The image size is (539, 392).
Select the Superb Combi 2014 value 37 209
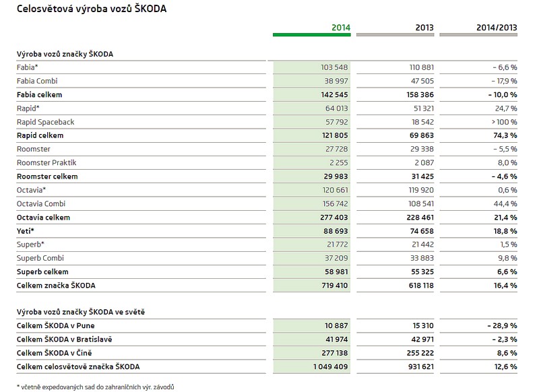[336, 258]
